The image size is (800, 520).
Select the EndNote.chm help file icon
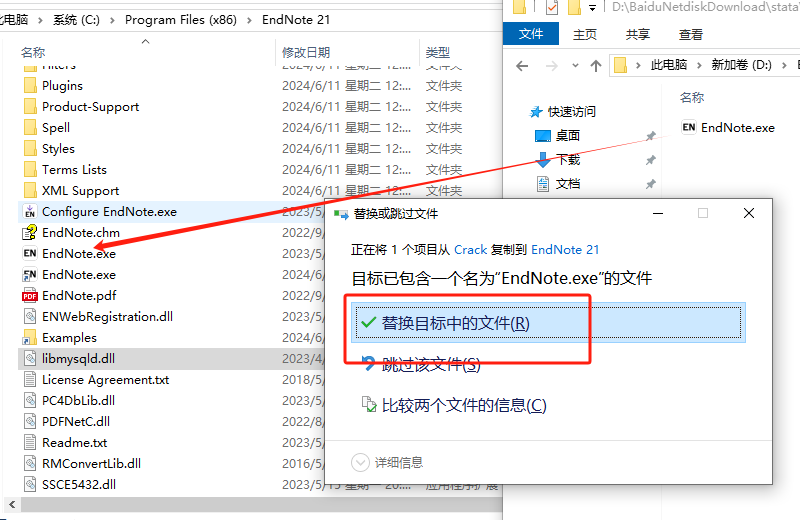pyautogui.click(x=30, y=233)
